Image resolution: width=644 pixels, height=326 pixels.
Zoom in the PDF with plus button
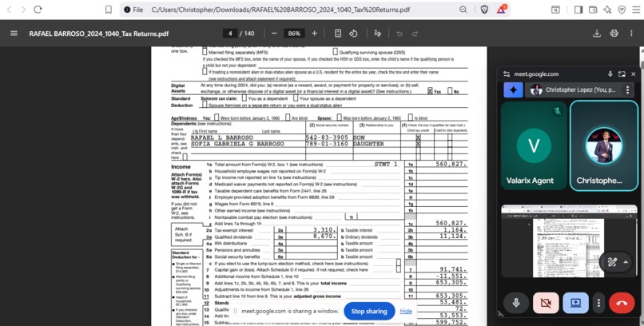[x=314, y=34]
